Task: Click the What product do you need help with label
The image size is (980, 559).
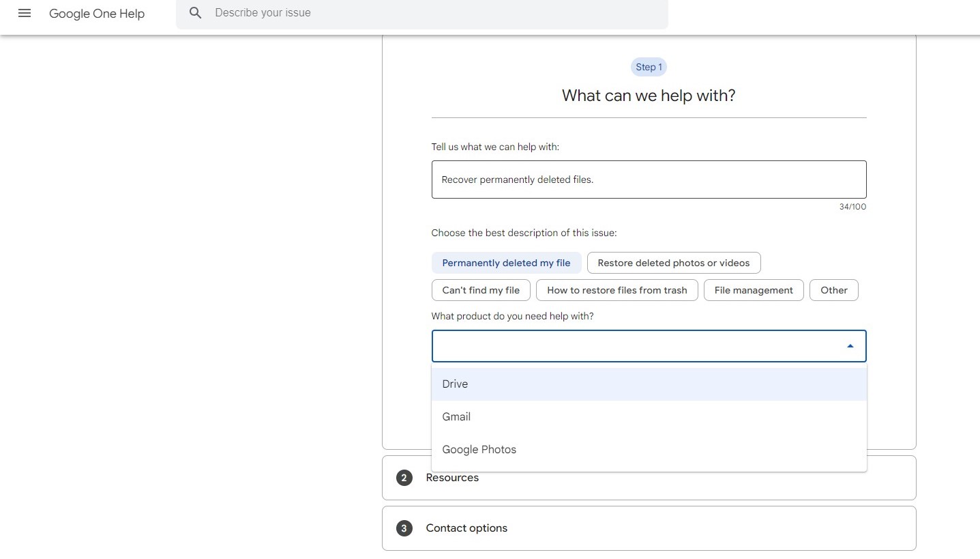Action: [x=512, y=316]
